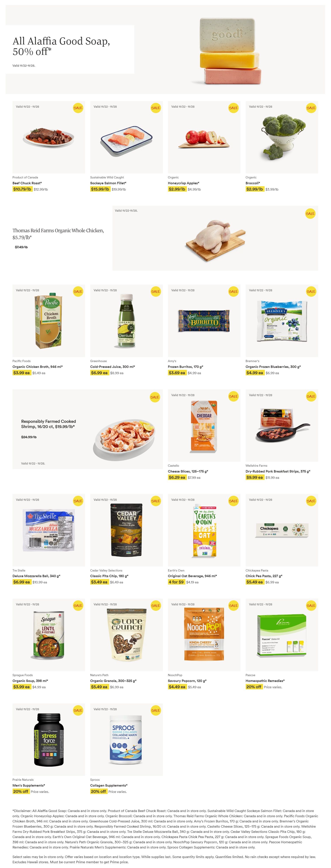Select the Pacific Foods Chicken Broth image
The height and width of the screenshot is (868, 331).
[49, 321]
